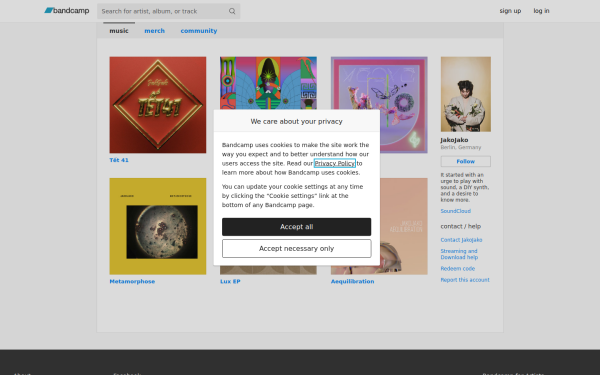The image size is (600, 375).
Task: Switch to the music tab
Action: point(119,31)
